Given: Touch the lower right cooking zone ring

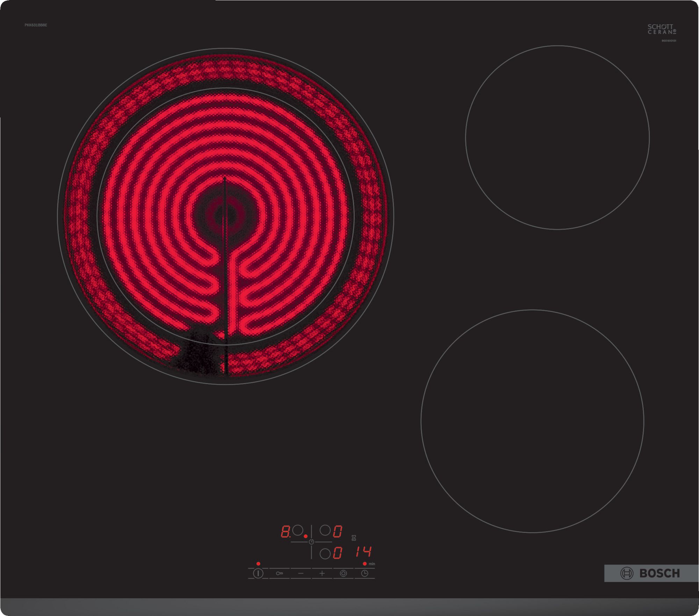Looking at the screenshot, I should [532, 421].
